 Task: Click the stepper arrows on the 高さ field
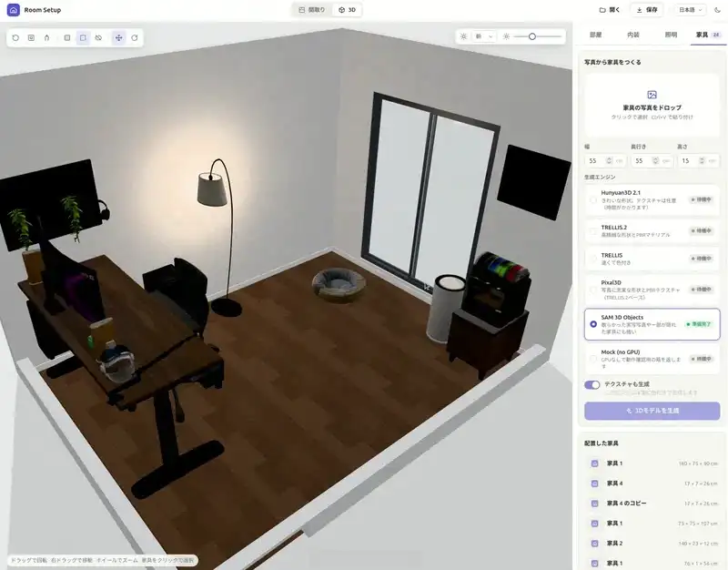[702, 161]
